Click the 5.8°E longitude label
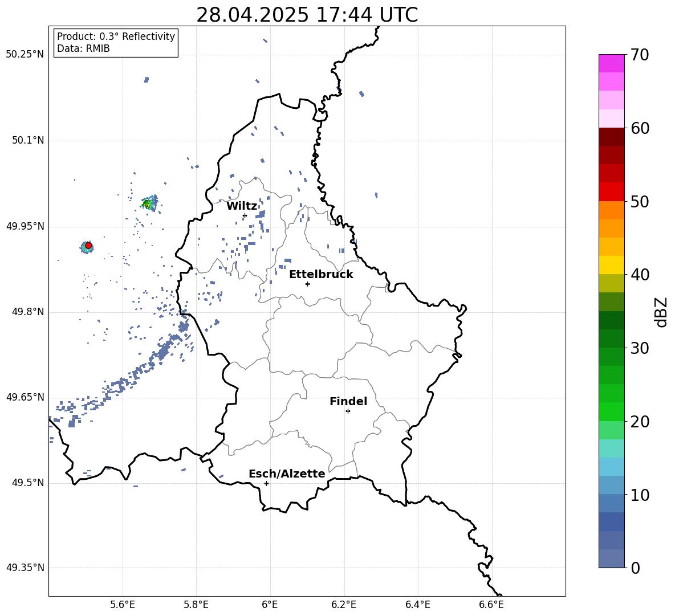 coord(196,605)
